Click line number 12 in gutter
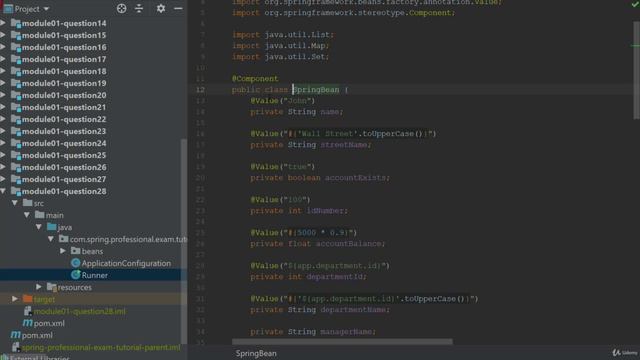 coord(200,90)
